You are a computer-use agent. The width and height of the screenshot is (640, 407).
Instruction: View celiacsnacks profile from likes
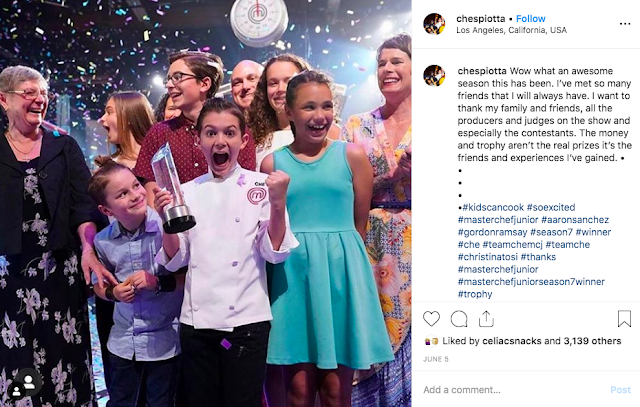511,341
